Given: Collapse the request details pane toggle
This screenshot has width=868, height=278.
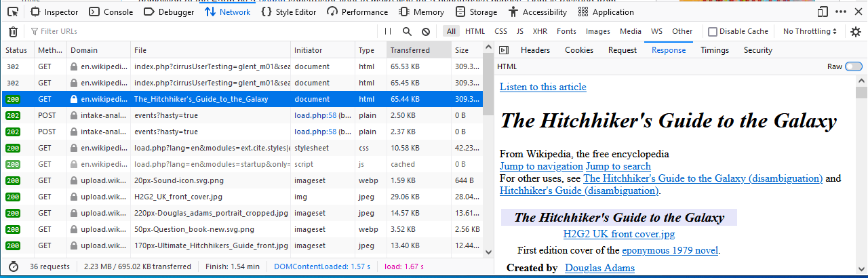Looking at the screenshot, I should pyautogui.click(x=503, y=50).
